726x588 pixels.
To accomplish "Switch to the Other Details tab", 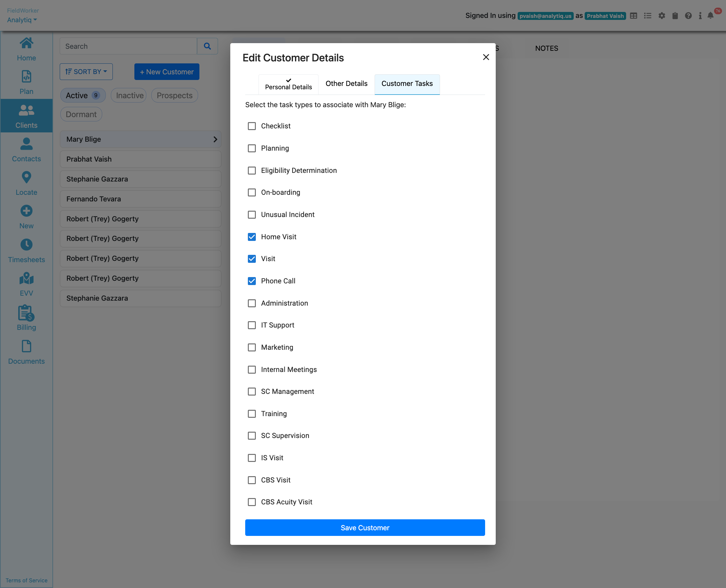I will pos(346,84).
